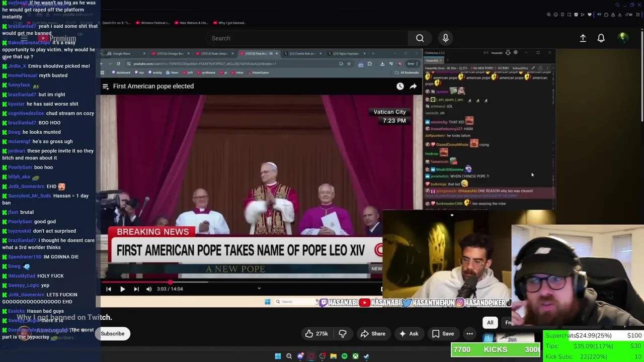This screenshot has width=644, height=362.
Task: Reload the inner browser page
Action: click(x=118, y=64)
